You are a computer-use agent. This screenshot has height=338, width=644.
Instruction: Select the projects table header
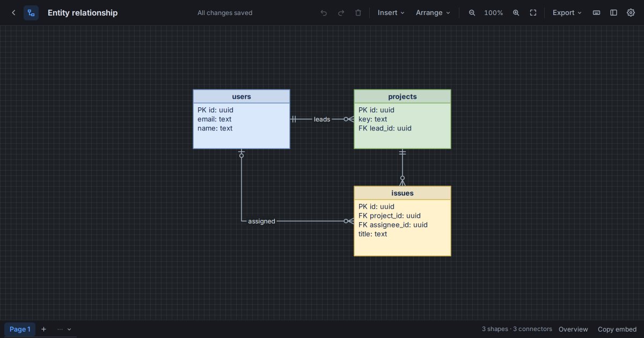click(x=402, y=97)
